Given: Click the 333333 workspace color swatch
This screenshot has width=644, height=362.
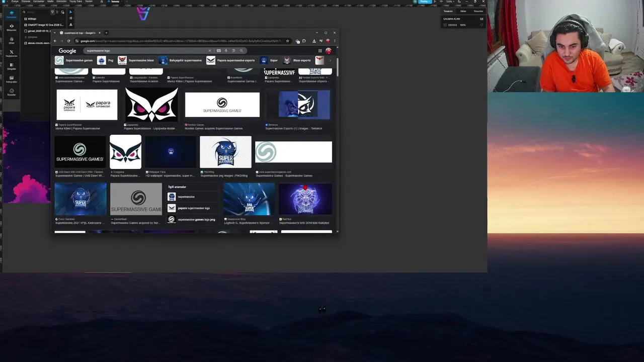Looking at the screenshot, I should point(445,25).
